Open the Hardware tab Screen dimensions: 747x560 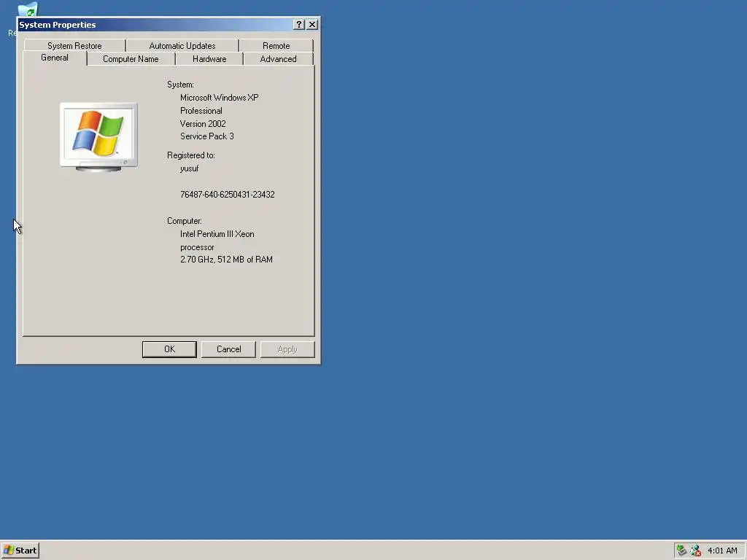click(209, 59)
